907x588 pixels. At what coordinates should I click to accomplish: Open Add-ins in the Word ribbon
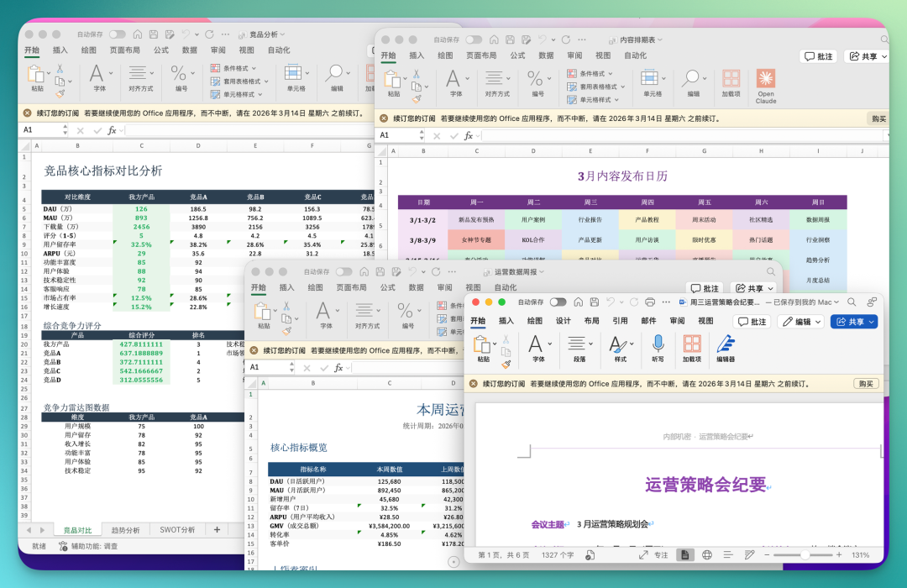tap(692, 344)
